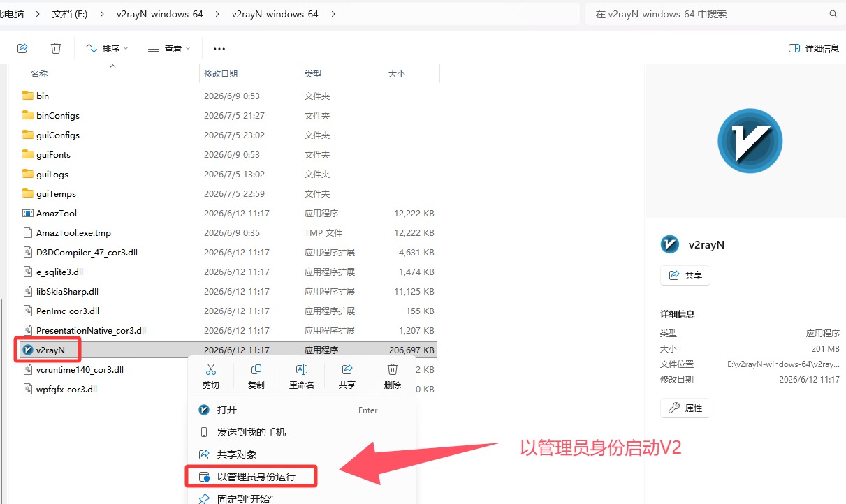Screen dimensions: 846x504
Task: Choose Send to my phone (发送到我的手机)
Action: coord(302,432)
